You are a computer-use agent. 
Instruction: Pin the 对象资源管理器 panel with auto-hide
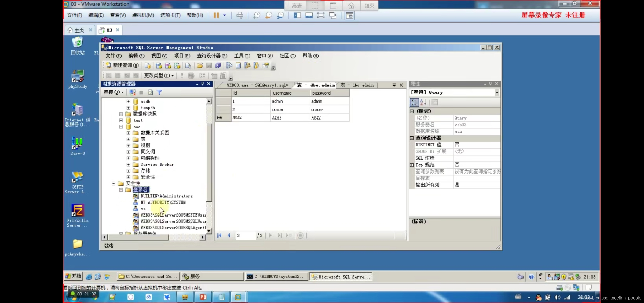tap(203, 84)
